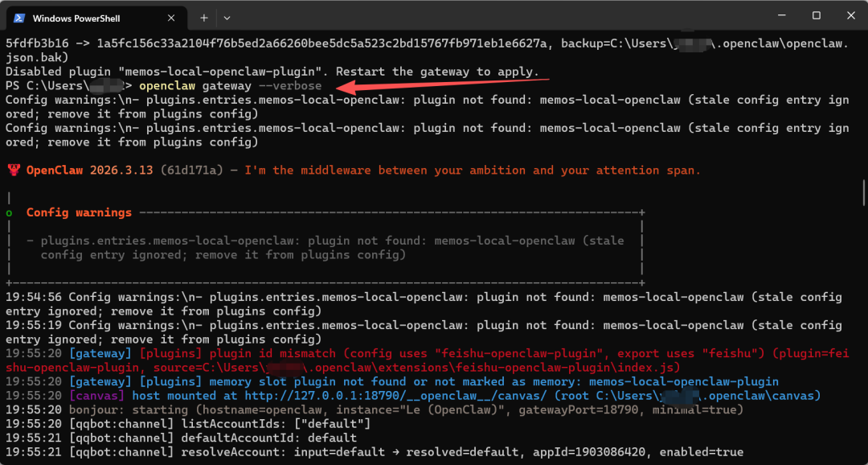This screenshot has height=465, width=868.
Task: Click the red arrow annotation
Action: (x=442, y=84)
